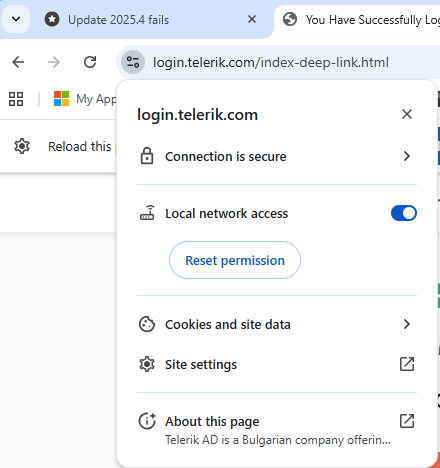The width and height of the screenshot is (440, 468).
Task: Click the About this page info icon
Action: pos(147,421)
